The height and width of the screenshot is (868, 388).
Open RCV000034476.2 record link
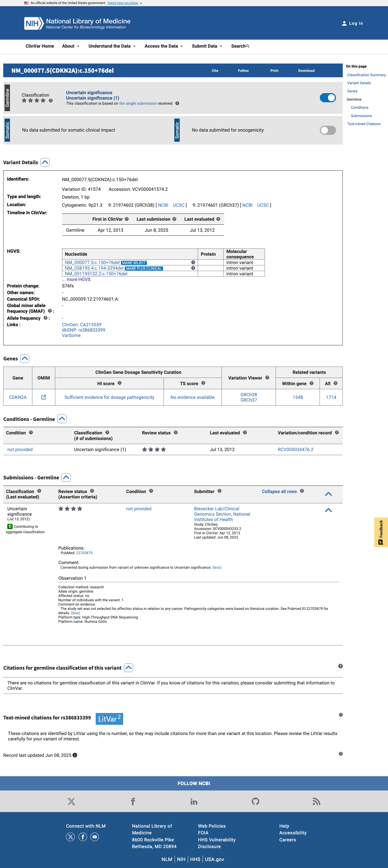(x=296, y=449)
